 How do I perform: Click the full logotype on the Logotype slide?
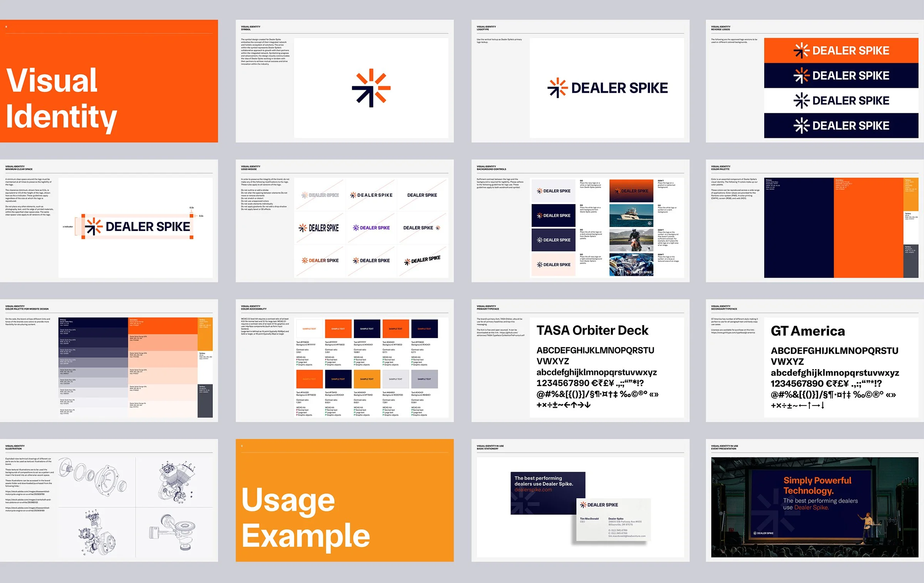[607, 88]
